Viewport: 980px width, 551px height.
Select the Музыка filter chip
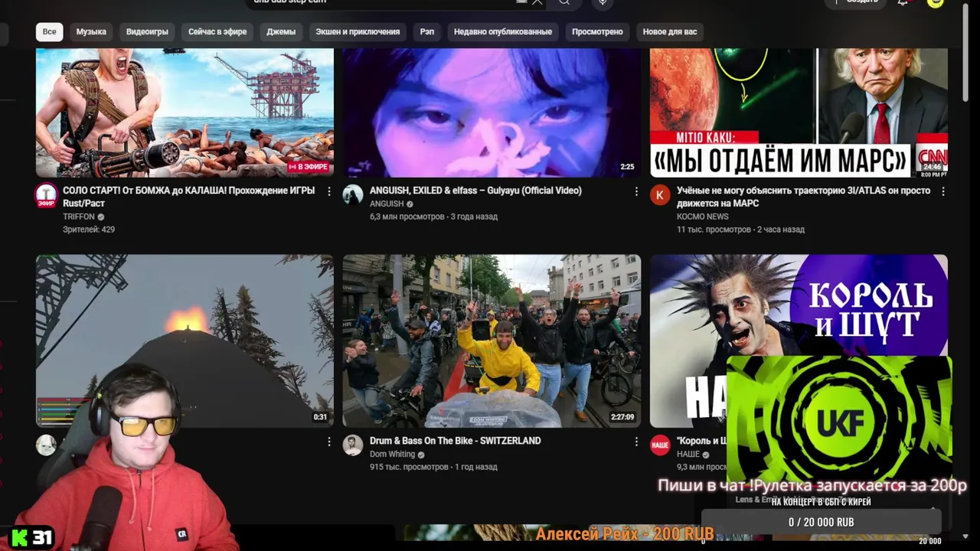[x=91, y=31]
